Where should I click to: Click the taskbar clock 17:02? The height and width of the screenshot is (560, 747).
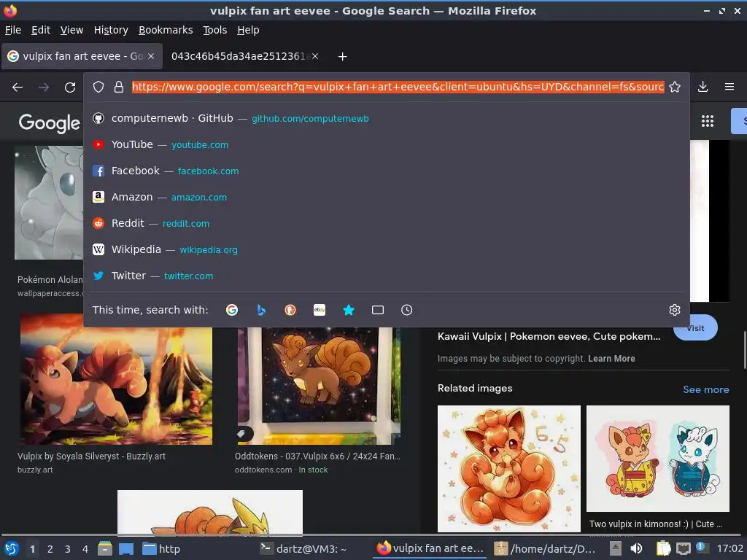coord(730,548)
